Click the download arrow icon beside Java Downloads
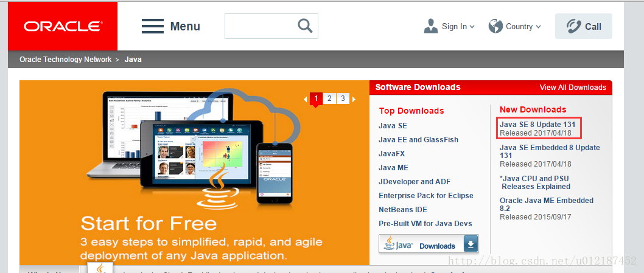This screenshot has width=644, height=273. (x=471, y=244)
